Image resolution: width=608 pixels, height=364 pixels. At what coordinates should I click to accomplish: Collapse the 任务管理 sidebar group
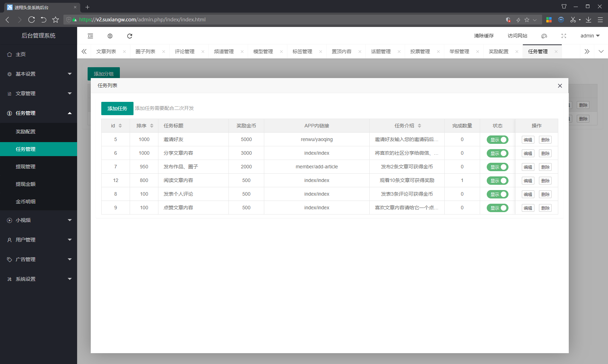39,113
